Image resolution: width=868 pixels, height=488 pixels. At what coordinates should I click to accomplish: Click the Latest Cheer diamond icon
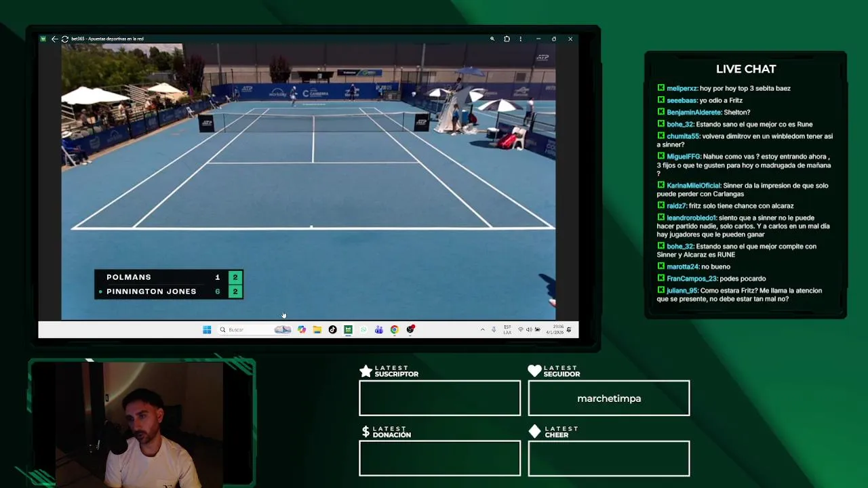click(x=534, y=432)
